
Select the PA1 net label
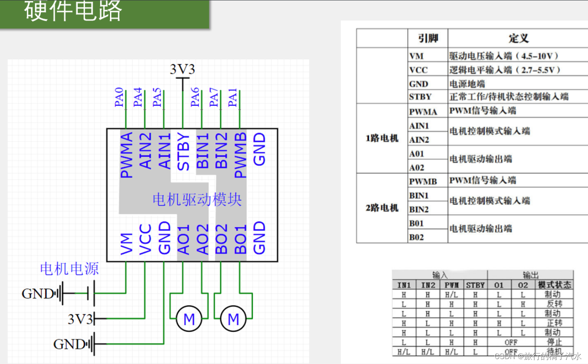click(x=232, y=97)
